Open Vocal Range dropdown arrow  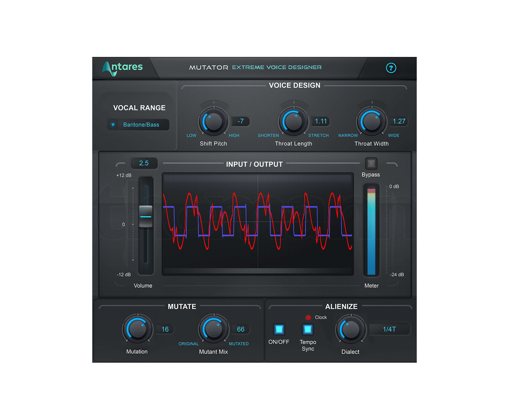coord(113,125)
